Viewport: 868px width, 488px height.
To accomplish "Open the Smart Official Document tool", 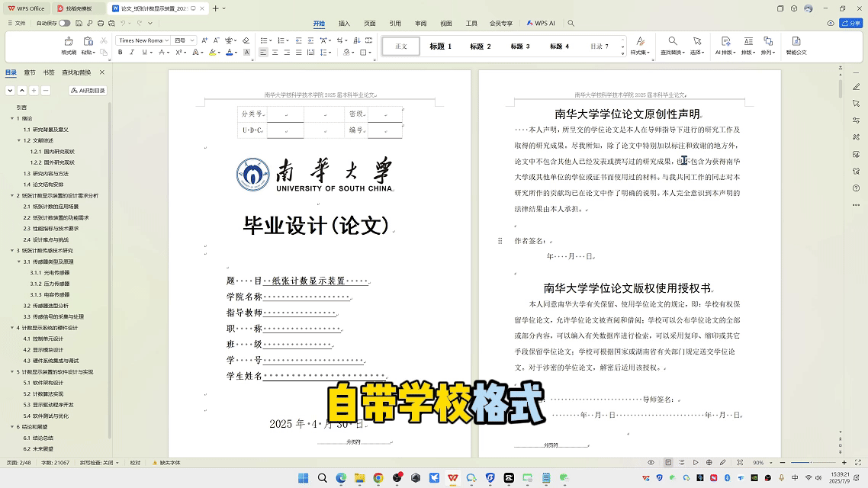I will tap(796, 46).
